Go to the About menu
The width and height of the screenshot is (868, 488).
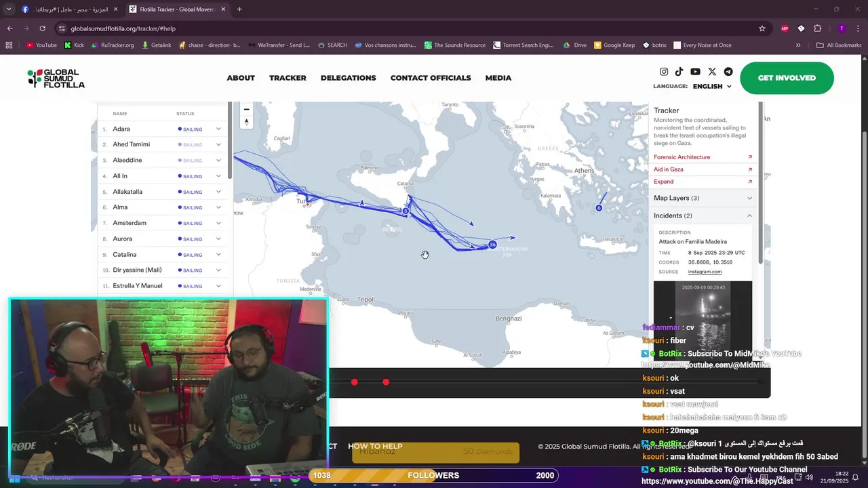(x=241, y=78)
